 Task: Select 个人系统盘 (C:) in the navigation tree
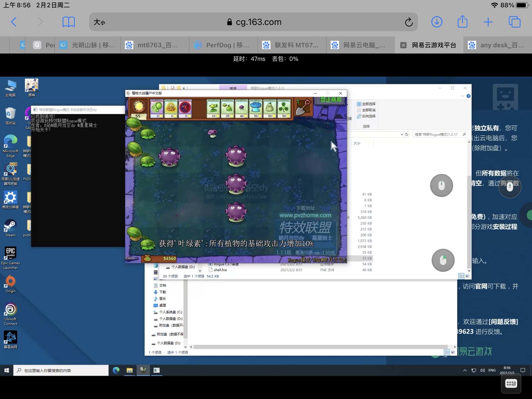point(168,312)
